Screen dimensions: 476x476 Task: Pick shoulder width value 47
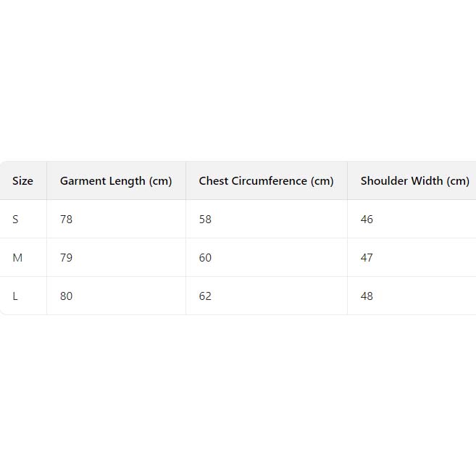point(367,258)
